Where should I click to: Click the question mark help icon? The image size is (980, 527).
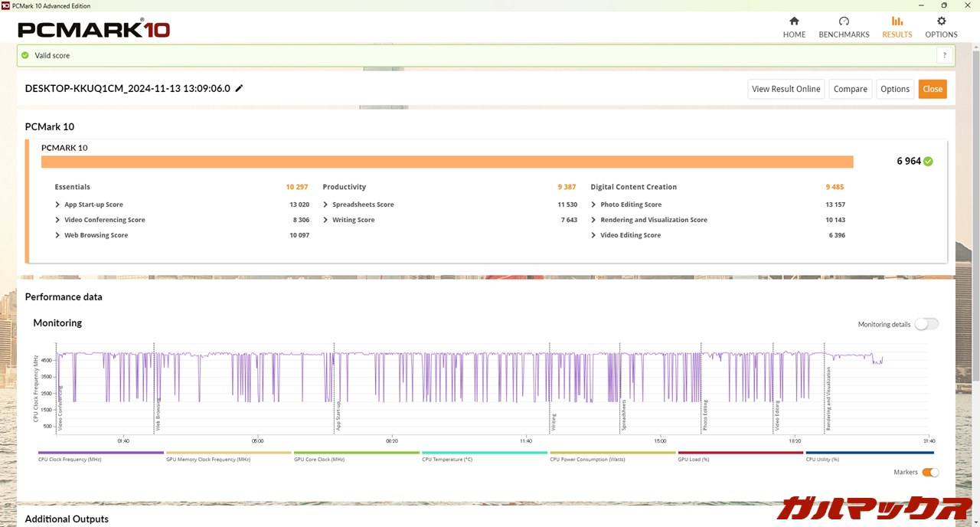tap(945, 55)
